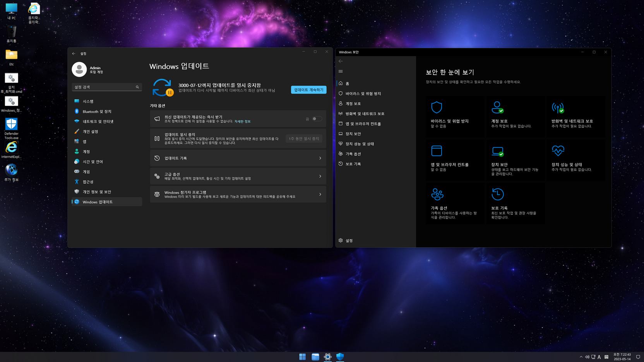Open the notification center icon in the tray
This screenshot has width=644, height=362.
coord(638,357)
